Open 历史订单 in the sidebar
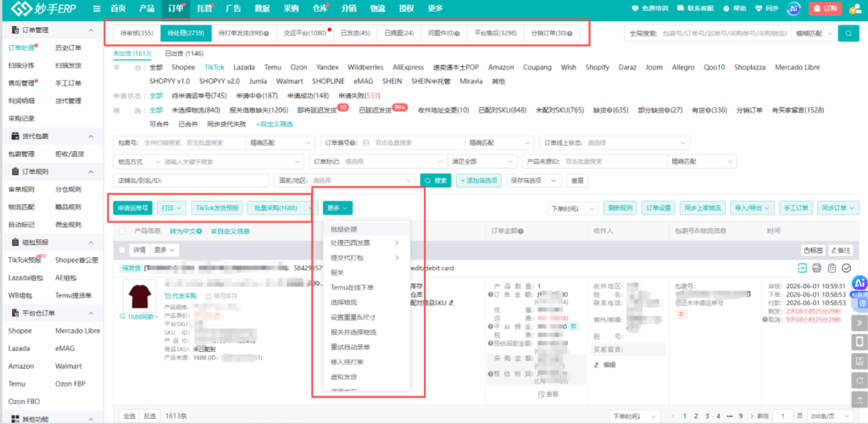Image resolution: width=868 pixels, height=424 pixels. coord(68,47)
